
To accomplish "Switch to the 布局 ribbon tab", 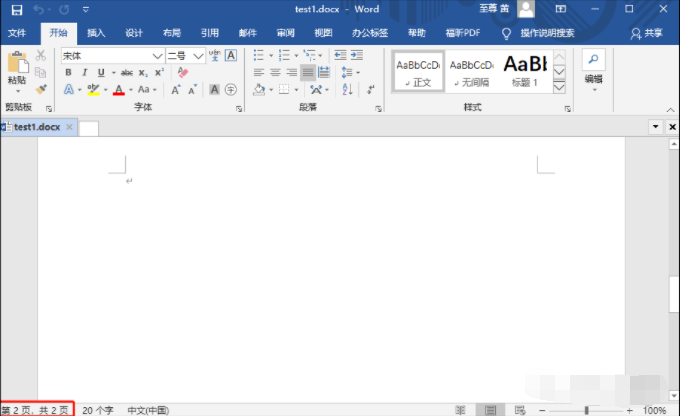I will [x=172, y=33].
